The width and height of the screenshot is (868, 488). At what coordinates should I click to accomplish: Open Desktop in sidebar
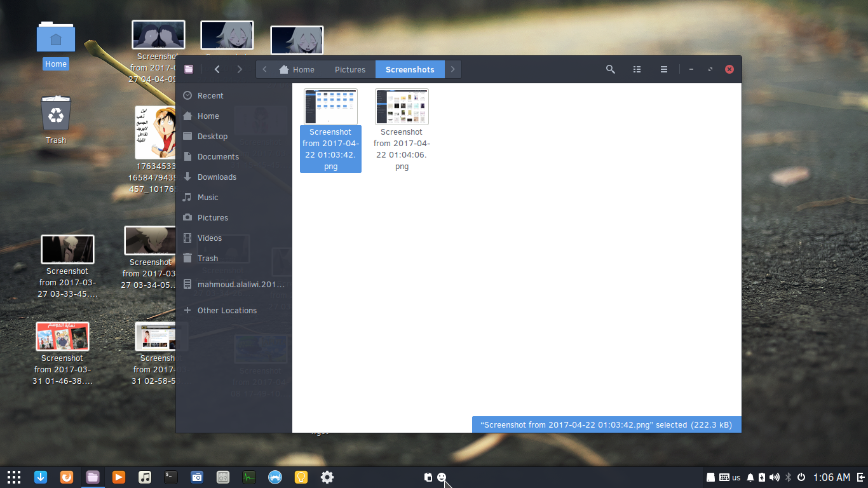(x=234, y=136)
